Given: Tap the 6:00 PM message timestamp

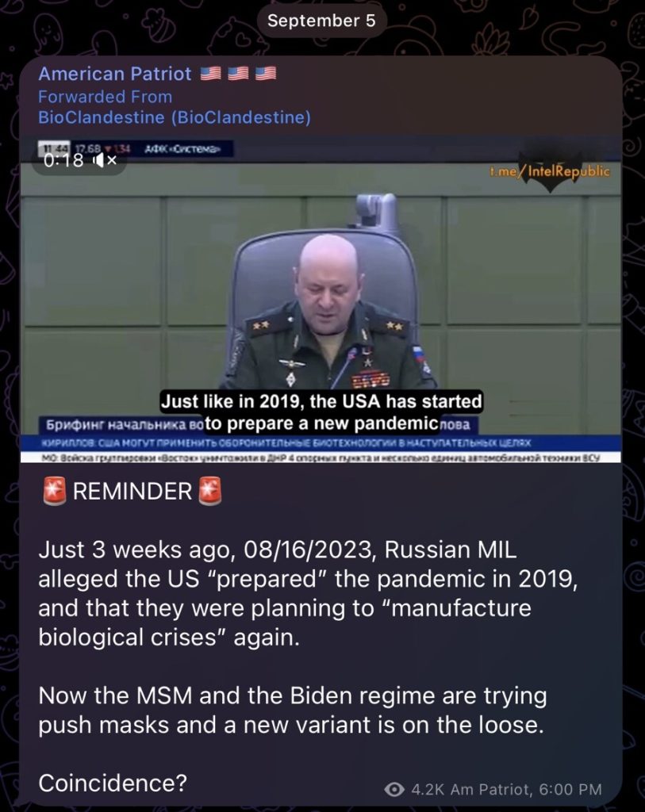Looking at the screenshot, I should (x=570, y=789).
